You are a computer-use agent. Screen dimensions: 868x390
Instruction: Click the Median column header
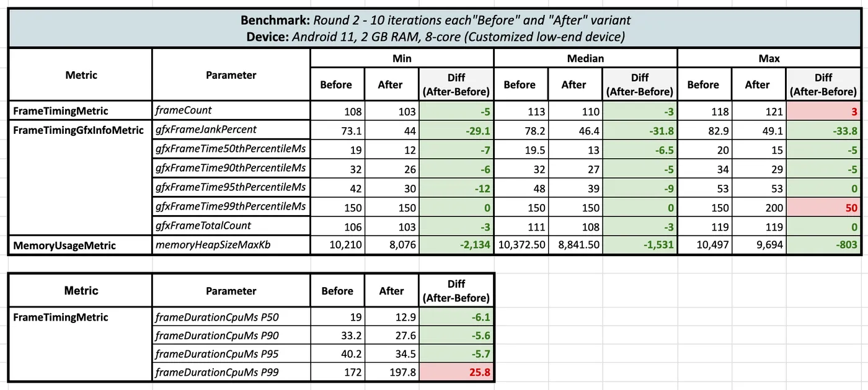click(585, 58)
